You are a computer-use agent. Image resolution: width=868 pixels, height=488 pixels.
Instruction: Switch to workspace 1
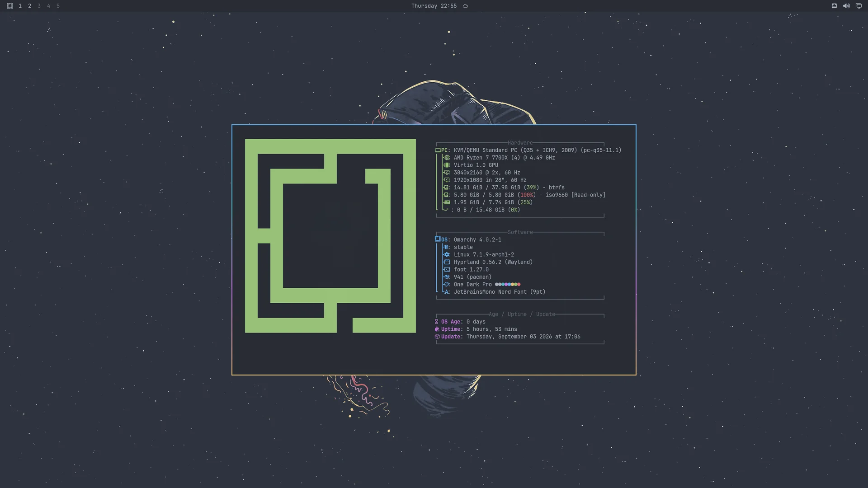pyautogui.click(x=20, y=6)
